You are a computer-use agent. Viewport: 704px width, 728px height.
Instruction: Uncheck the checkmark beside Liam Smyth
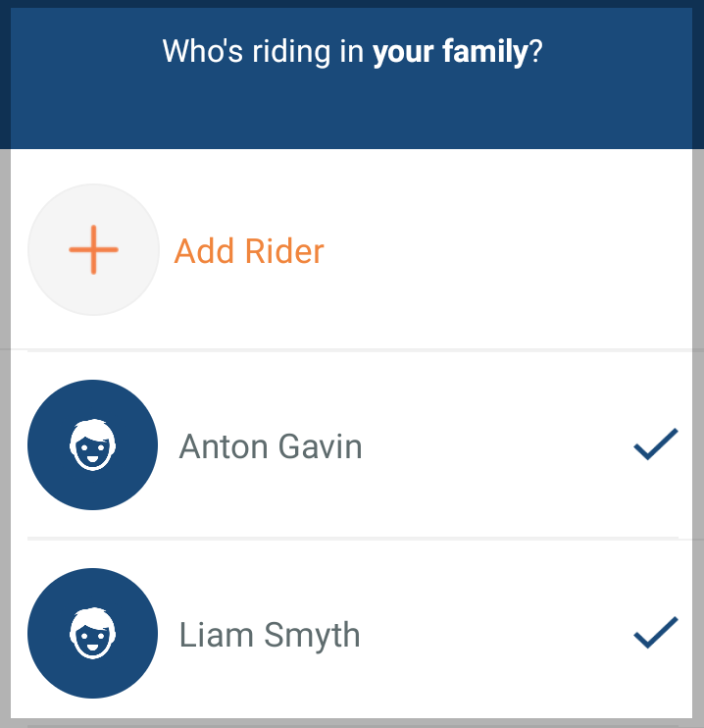[x=655, y=633]
